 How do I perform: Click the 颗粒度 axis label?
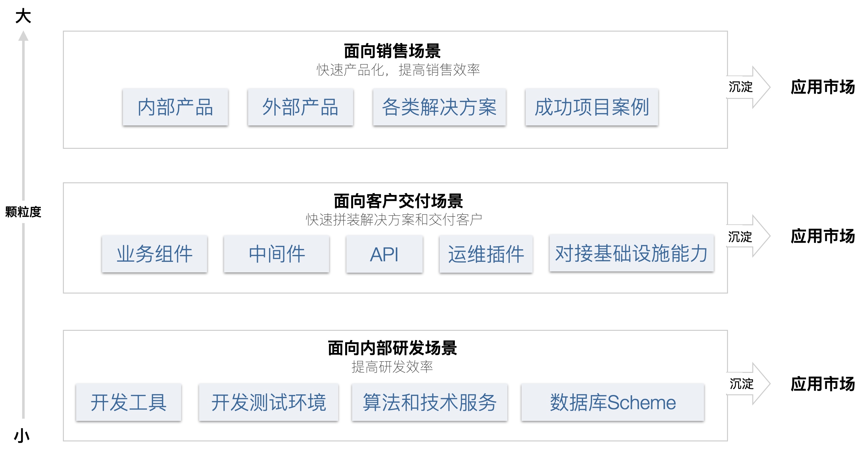point(23,212)
